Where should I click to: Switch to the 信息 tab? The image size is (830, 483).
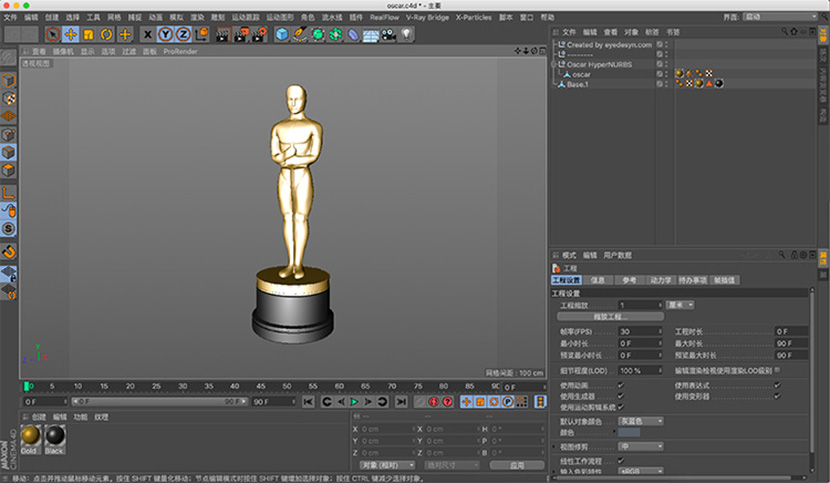click(x=598, y=280)
